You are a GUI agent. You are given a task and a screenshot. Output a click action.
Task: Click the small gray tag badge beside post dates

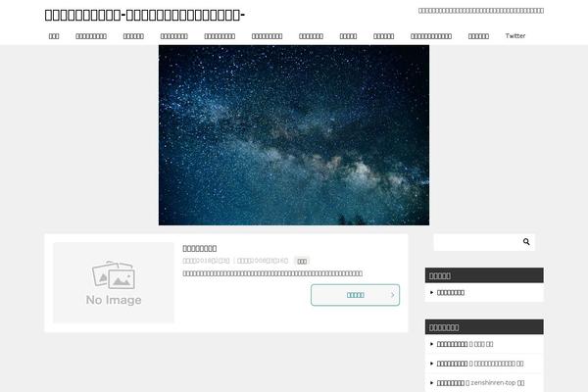coord(302,261)
